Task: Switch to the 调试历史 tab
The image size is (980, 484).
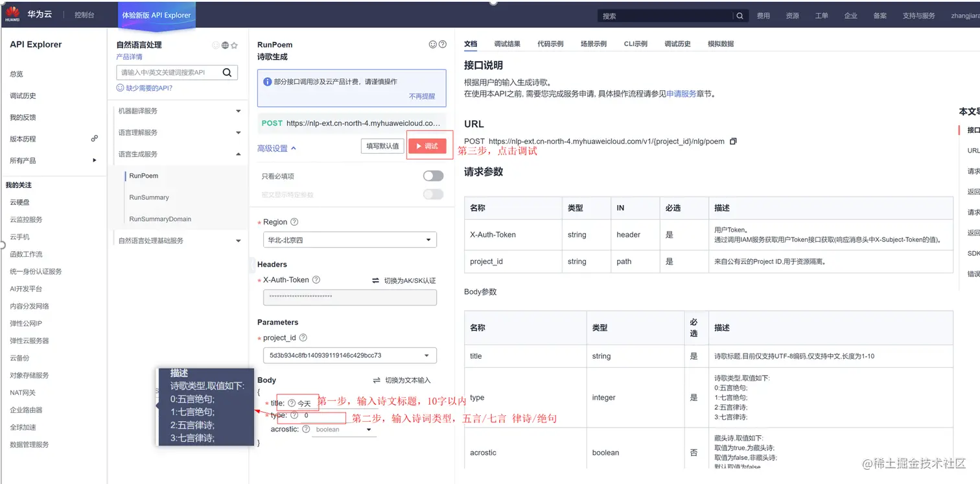Action: (677, 44)
